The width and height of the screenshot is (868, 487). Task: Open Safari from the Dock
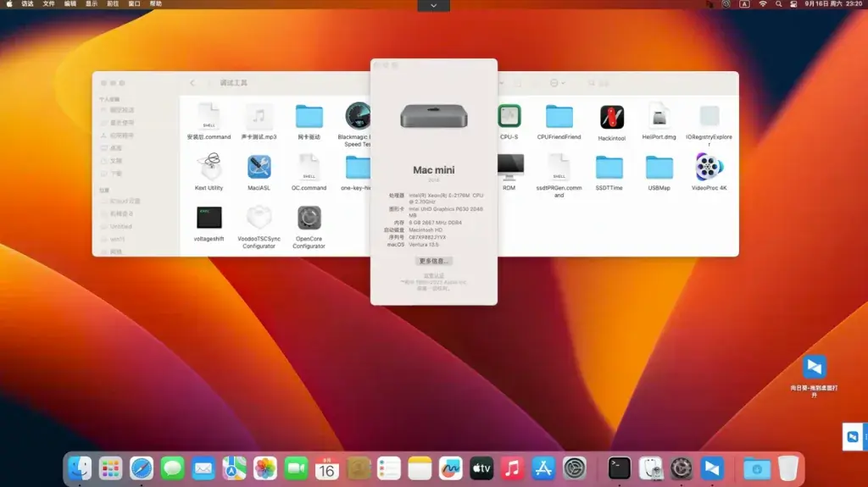[x=142, y=468]
